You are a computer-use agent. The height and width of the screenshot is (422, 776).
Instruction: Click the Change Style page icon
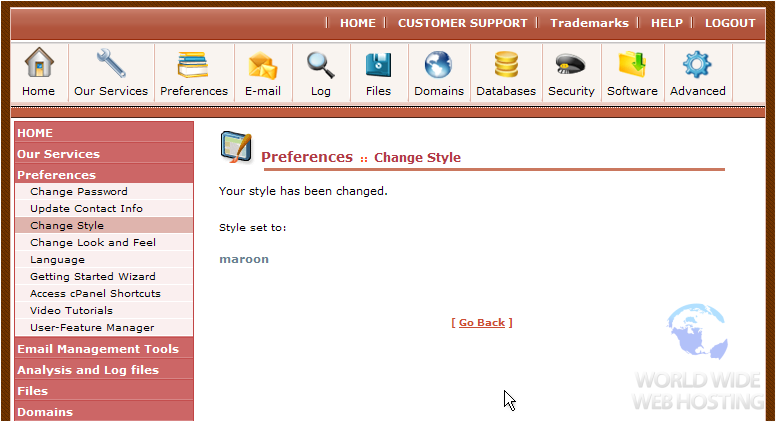pyautogui.click(x=236, y=147)
